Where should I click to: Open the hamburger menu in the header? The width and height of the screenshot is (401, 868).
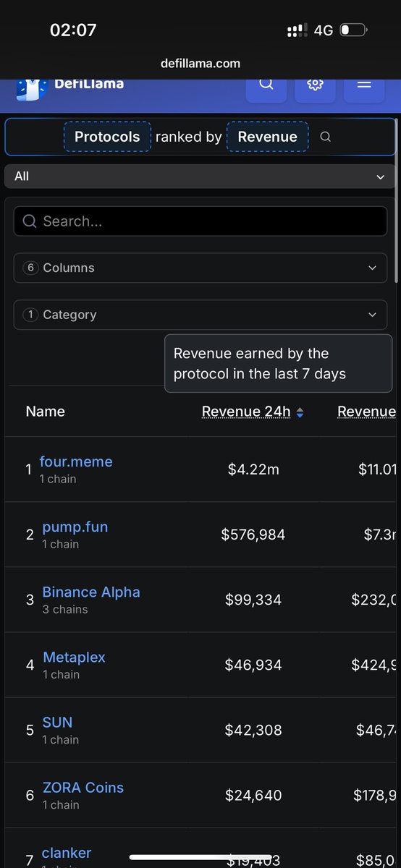(x=364, y=85)
